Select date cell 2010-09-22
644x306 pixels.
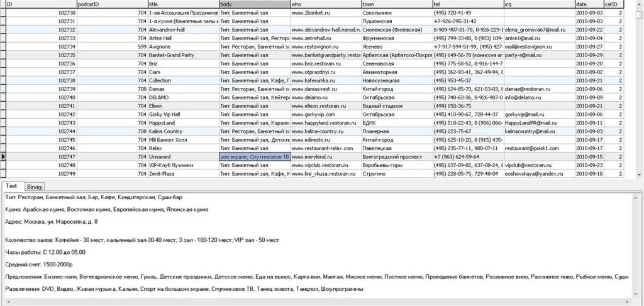[x=589, y=30]
